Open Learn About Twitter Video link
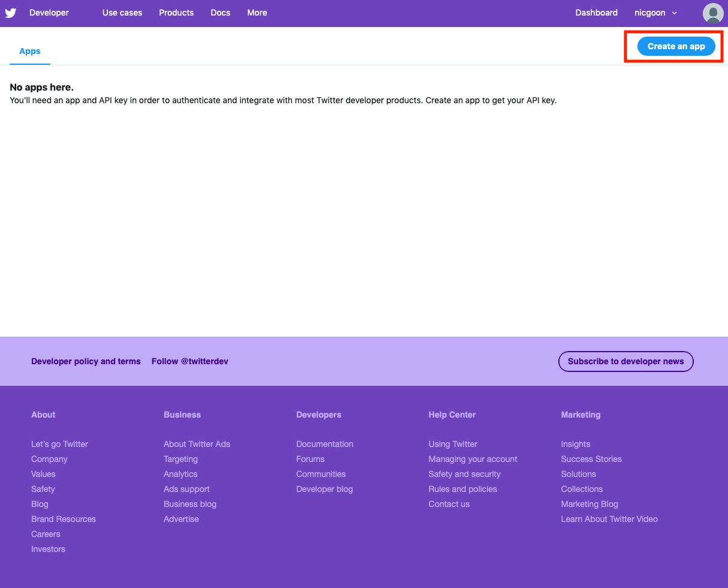Image resolution: width=728 pixels, height=588 pixels. pos(609,519)
